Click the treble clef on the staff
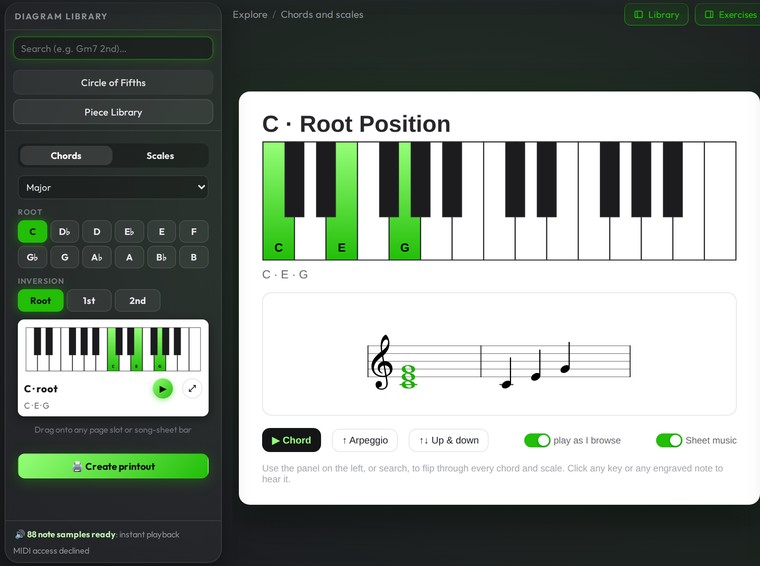 pos(382,362)
